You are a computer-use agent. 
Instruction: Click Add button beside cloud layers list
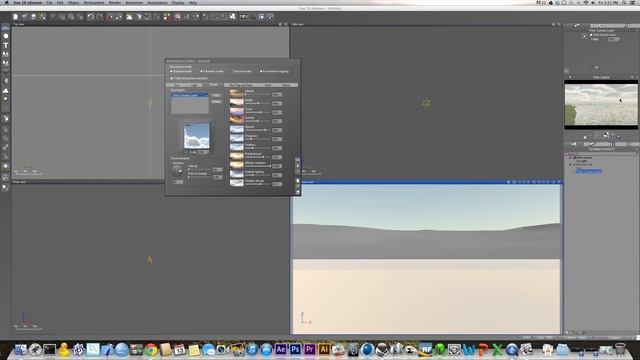(x=216, y=95)
